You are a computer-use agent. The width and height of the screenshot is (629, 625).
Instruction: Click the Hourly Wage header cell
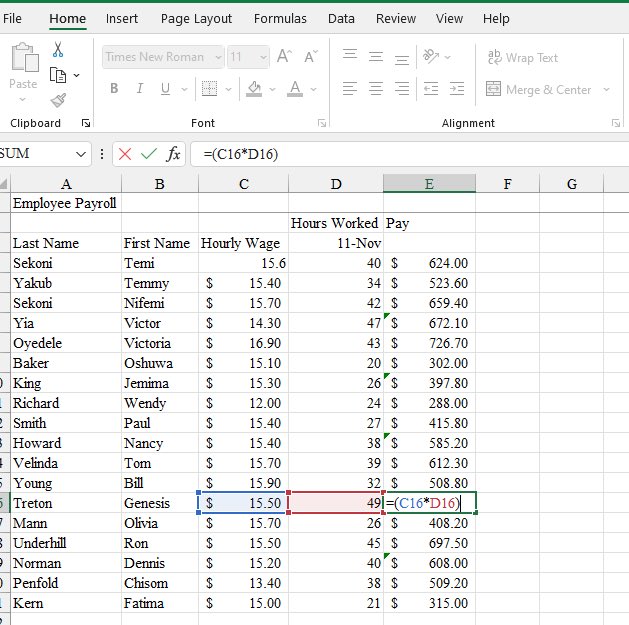[x=243, y=243]
